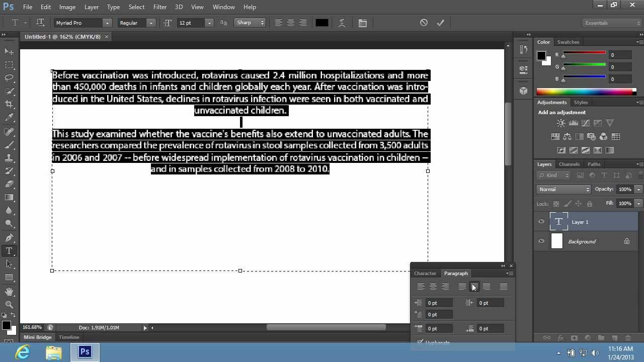The width and height of the screenshot is (644, 362).
Task: Justify all in Paragraph panel
Action: (504, 287)
